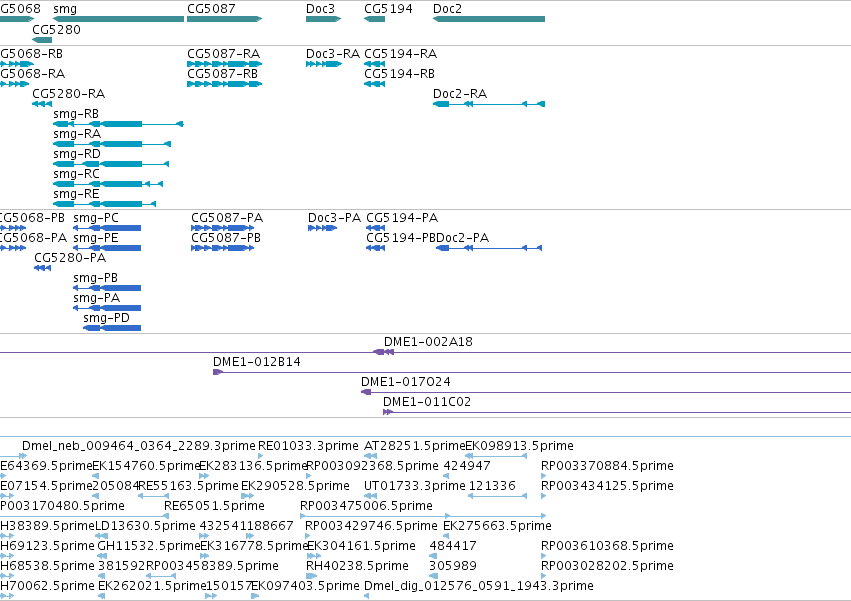Select protein Doc2-PA
Image resolution: width=851 pixels, height=601 pixels.
[489, 248]
